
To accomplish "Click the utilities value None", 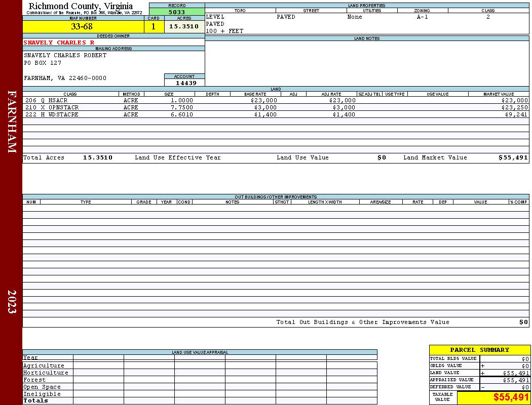I will click(x=355, y=17).
